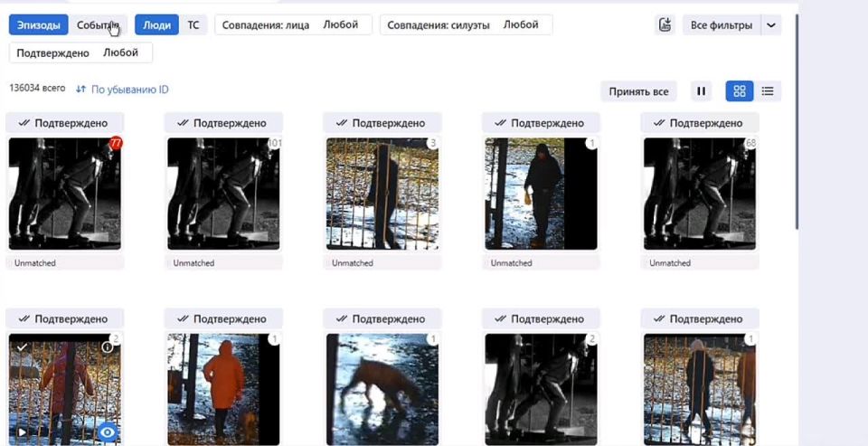Open the Совпадения: лица dropdown

[x=293, y=25]
